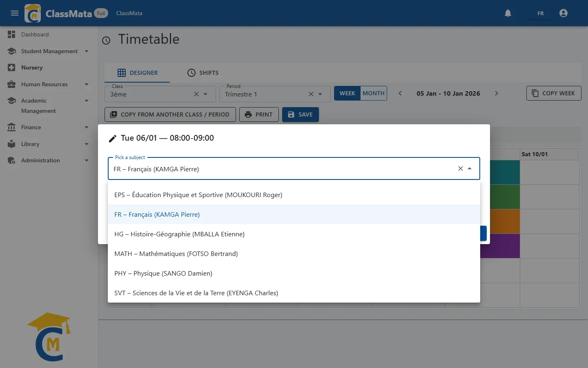Open the user account menu

(563, 13)
